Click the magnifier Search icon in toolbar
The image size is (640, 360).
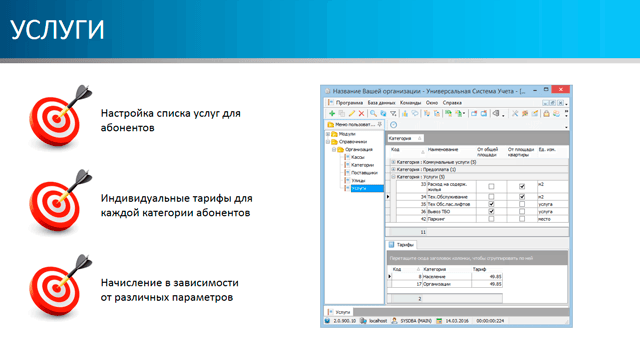(373, 113)
